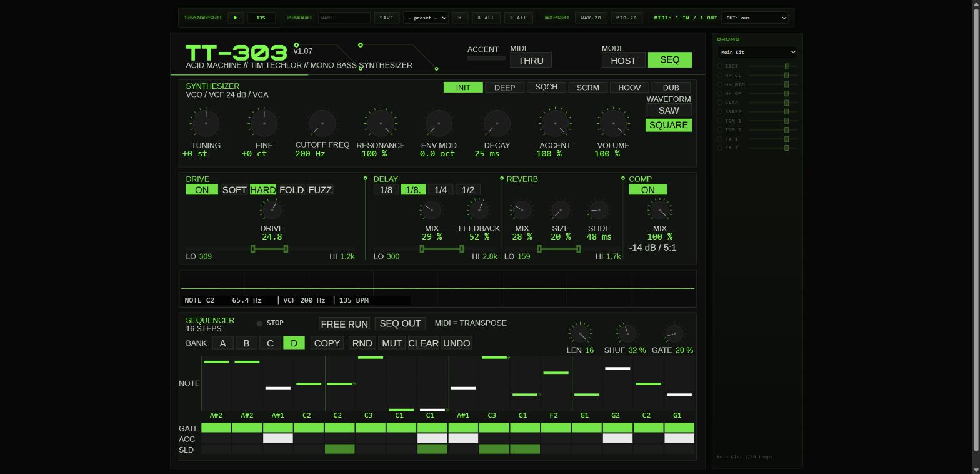This screenshot has width=980, height=474.
Task: Click the Drive amount knob
Action: 272,210
